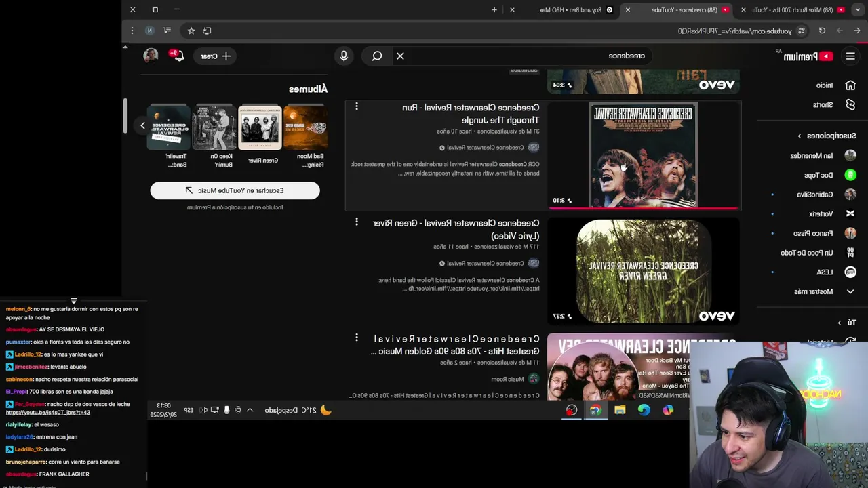Open Microsoft Edge from the taskbar
868x488 pixels.
pos(644,410)
